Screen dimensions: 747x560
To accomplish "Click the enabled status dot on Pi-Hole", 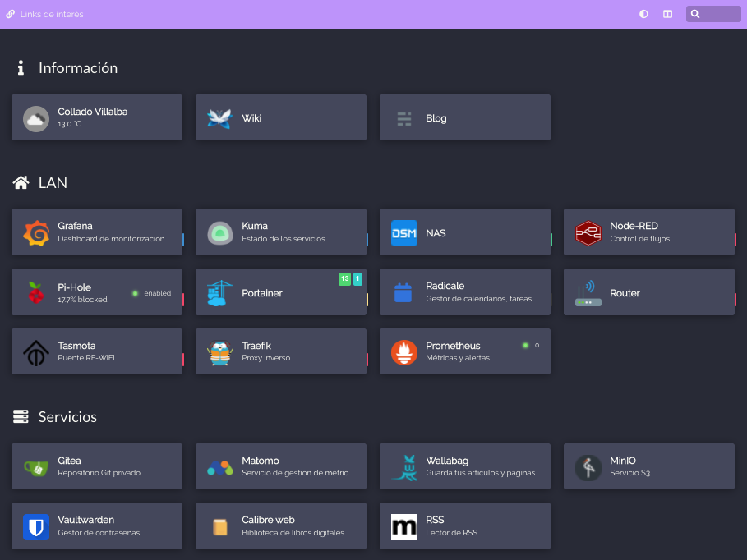I will pyautogui.click(x=133, y=292).
